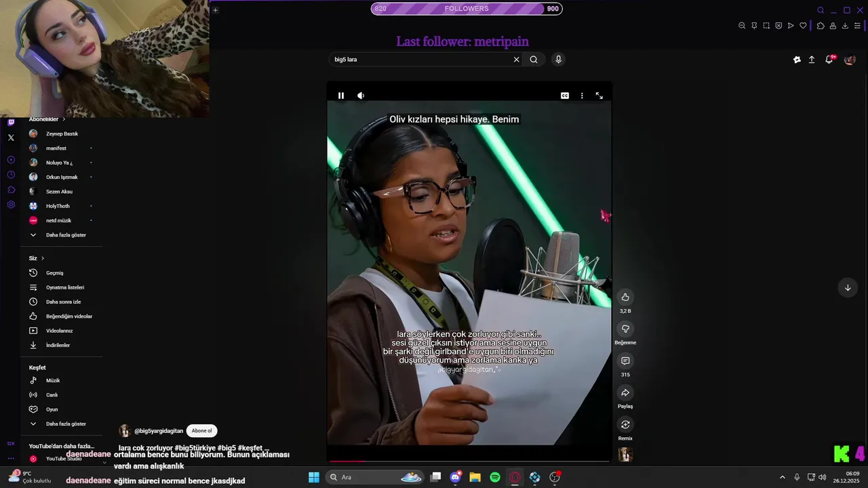Screen dimensions: 868x488
Task: Remix this Short
Action: click(625, 424)
